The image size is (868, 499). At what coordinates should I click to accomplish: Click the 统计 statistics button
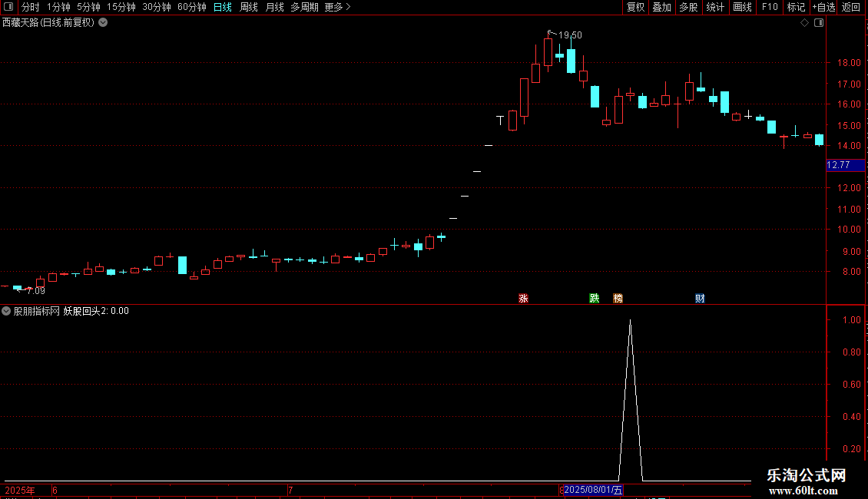pos(715,7)
